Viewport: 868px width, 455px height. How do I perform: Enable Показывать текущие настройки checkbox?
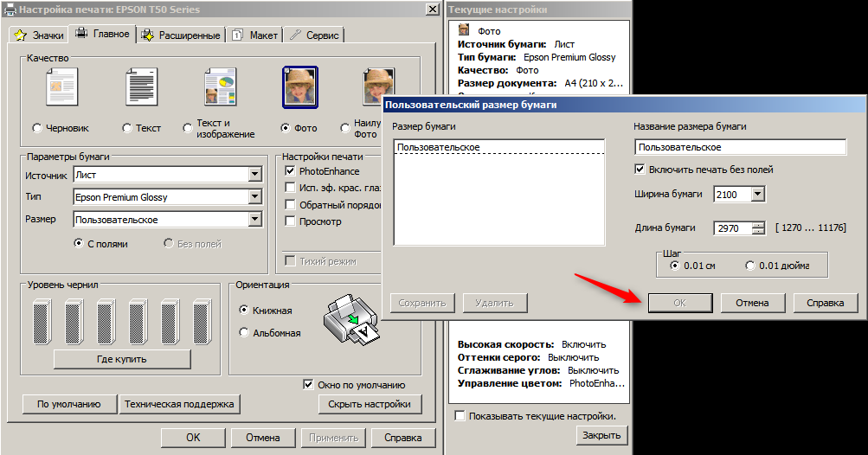[x=460, y=416]
